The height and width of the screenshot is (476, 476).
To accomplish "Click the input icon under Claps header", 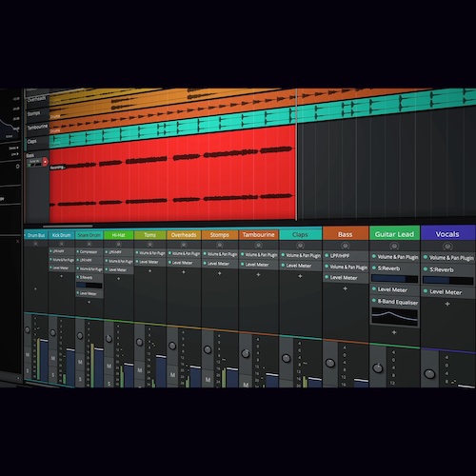I will 300,246.
